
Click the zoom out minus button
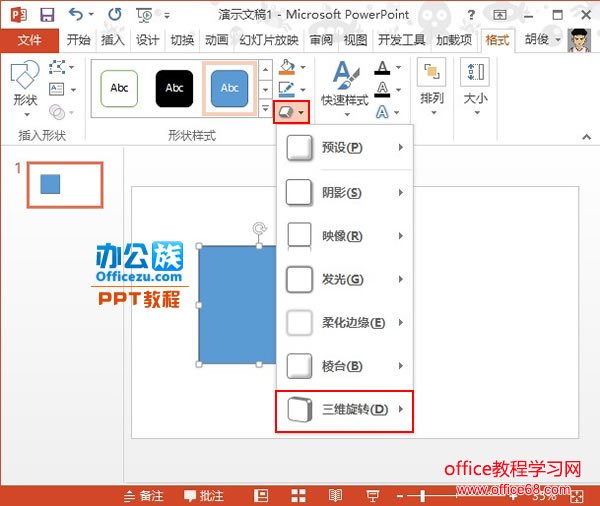click(400, 496)
